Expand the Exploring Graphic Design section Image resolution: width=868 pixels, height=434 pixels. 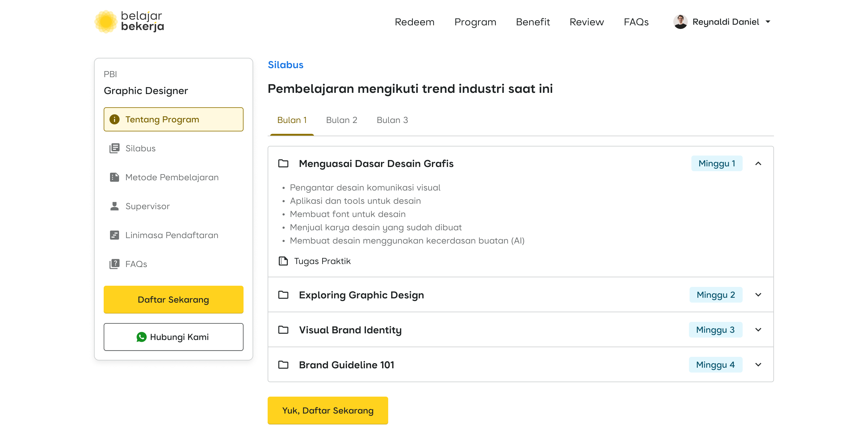[758, 295]
